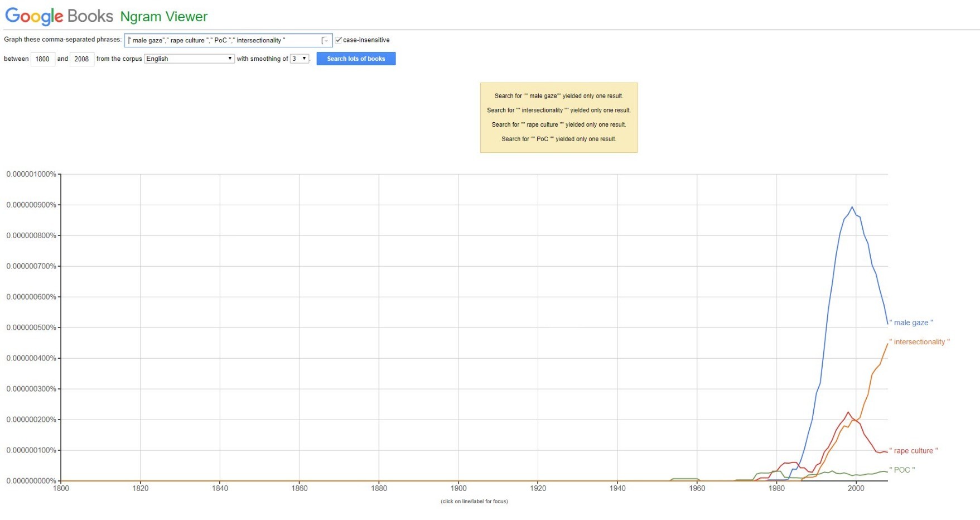Click the PoC one-result notice message

558,139
